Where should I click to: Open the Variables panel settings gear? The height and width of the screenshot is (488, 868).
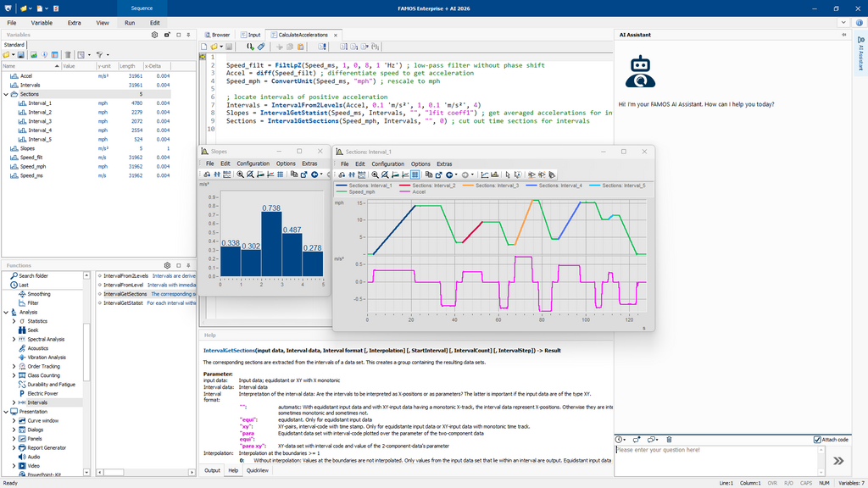[x=154, y=35]
